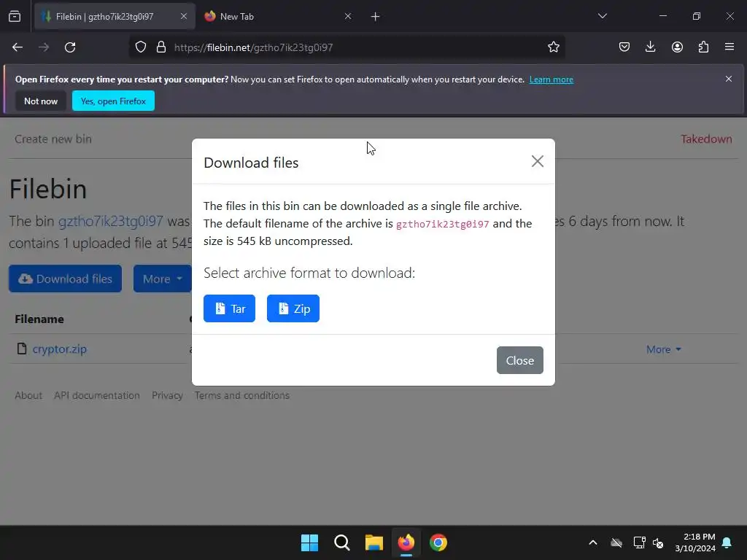Click the muted volume tray icon
The image size is (747, 560).
coord(658,542)
